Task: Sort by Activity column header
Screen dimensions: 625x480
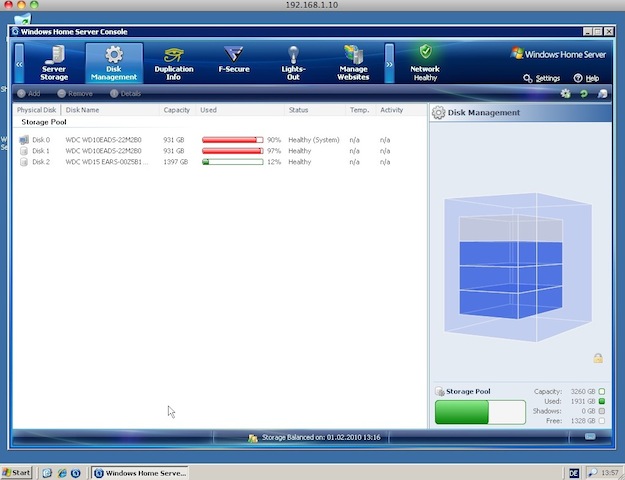Action: (x=400, y=110)
